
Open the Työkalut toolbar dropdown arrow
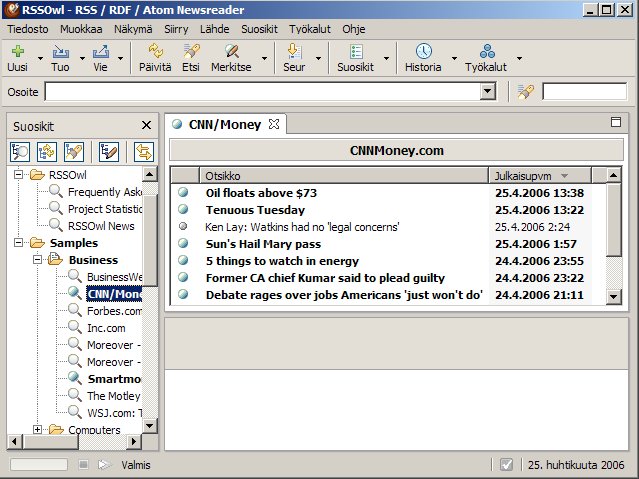pyautogui.click(x=519, y=59)
